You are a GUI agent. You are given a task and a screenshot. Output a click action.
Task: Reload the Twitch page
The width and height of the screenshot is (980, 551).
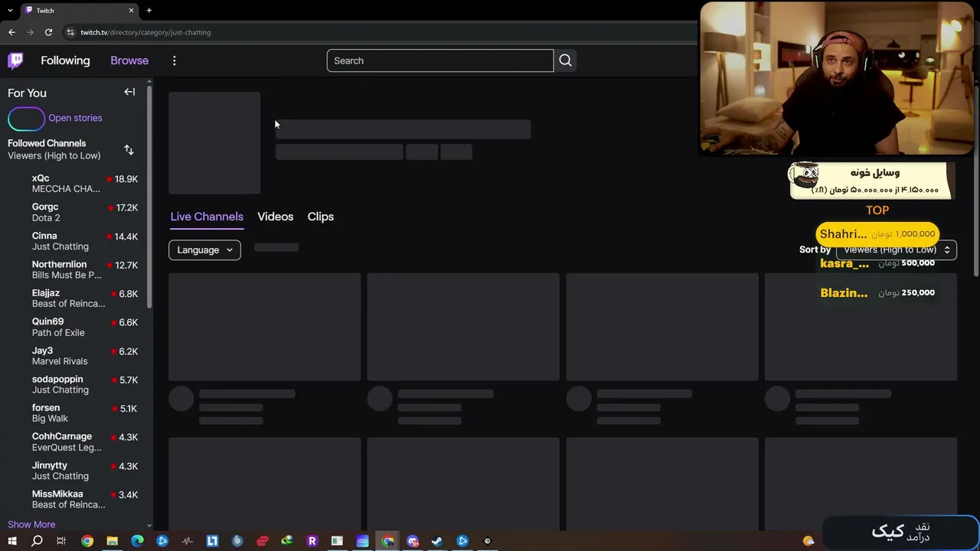48,32
